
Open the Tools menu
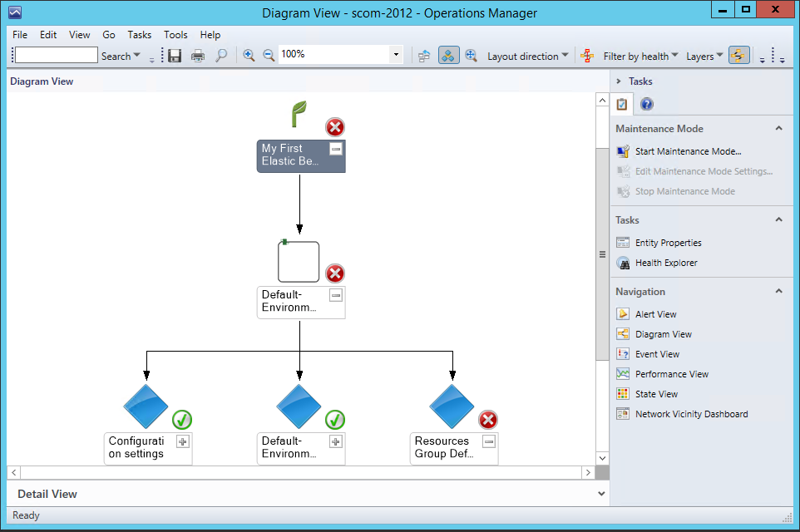point(175,35)
